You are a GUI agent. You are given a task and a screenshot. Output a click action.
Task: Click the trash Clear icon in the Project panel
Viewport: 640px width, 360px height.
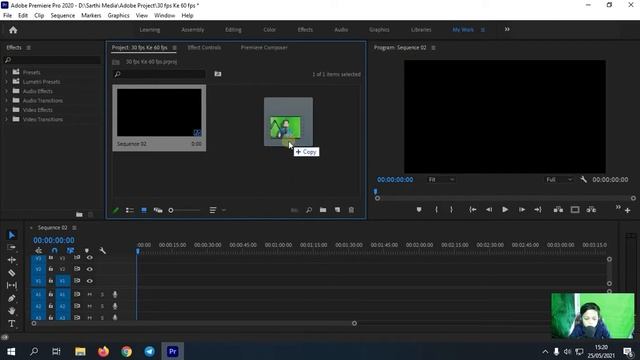[351, 210]
